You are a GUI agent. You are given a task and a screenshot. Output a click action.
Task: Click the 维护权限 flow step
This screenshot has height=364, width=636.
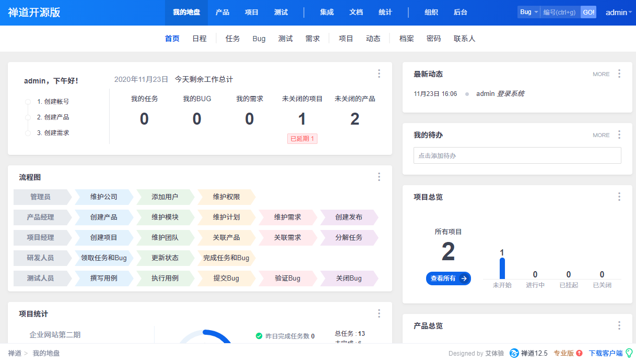(227, 197)
